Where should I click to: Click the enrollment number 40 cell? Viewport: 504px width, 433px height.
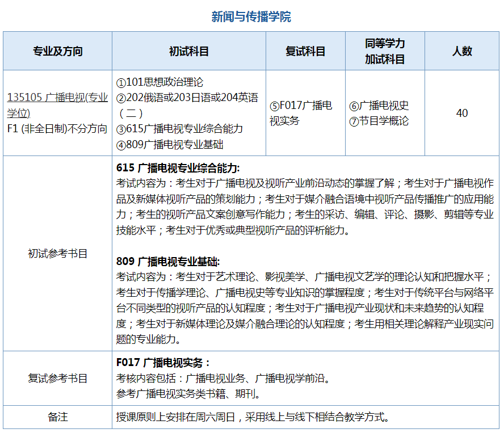coord(462,113)
